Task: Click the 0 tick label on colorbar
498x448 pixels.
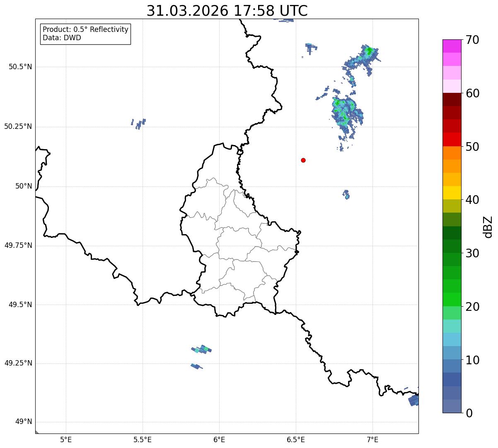Action: 468,413
